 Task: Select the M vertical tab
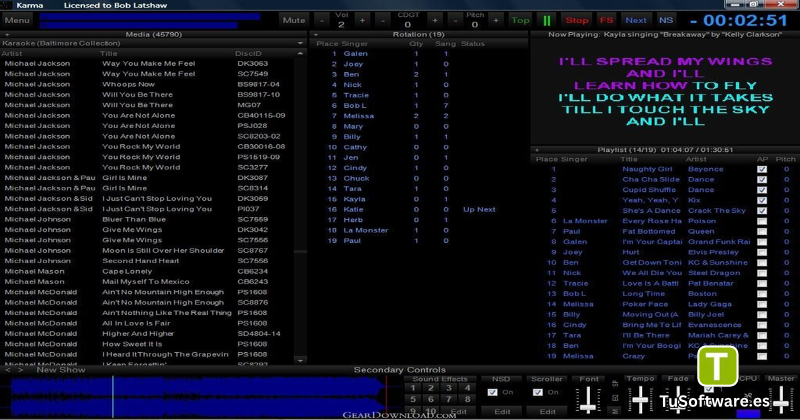(x=615, y=410)
